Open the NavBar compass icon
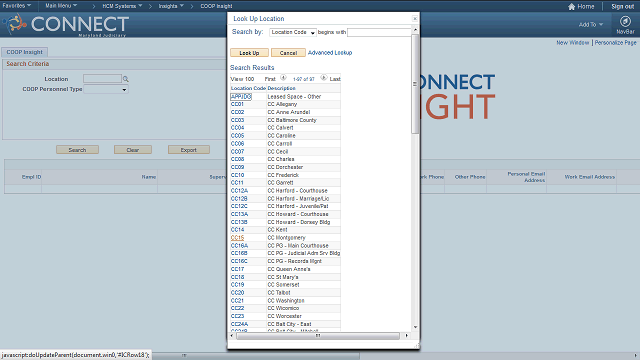640x360 pixels. pos(625,21)
